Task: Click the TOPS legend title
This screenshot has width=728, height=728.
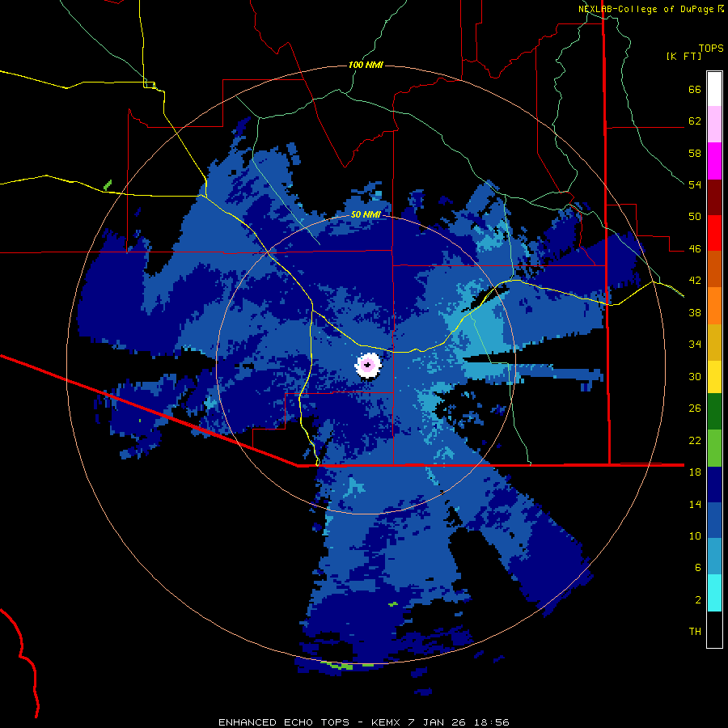Action: coord(711,49)
